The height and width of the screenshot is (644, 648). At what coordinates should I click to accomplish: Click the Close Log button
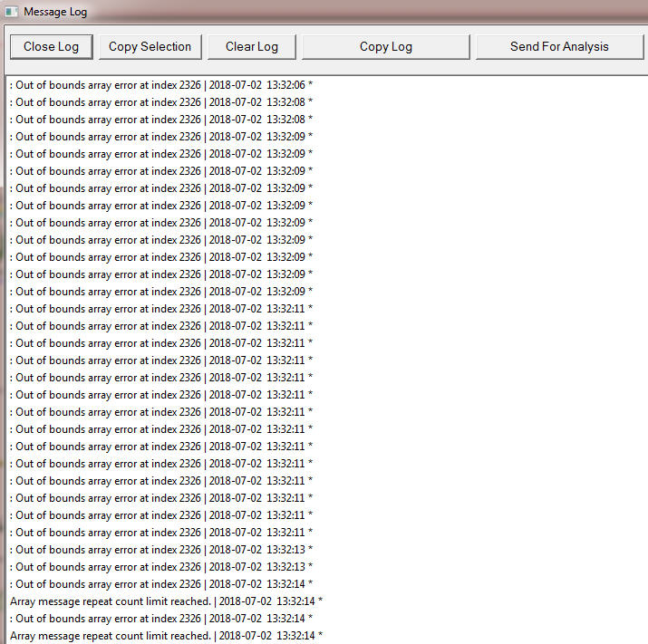pyautogui.click(x=52, y=47)
